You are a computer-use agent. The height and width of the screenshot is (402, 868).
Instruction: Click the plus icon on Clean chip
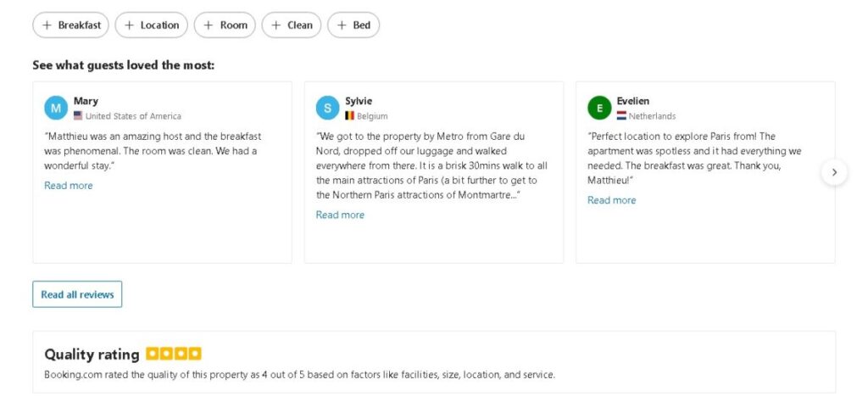click(275, 25)
